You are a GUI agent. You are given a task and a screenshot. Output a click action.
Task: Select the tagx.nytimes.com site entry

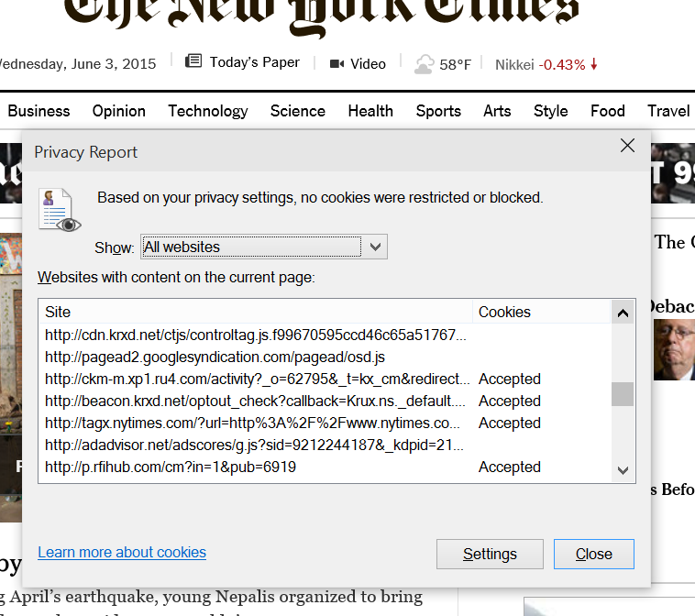coord(253,423)
